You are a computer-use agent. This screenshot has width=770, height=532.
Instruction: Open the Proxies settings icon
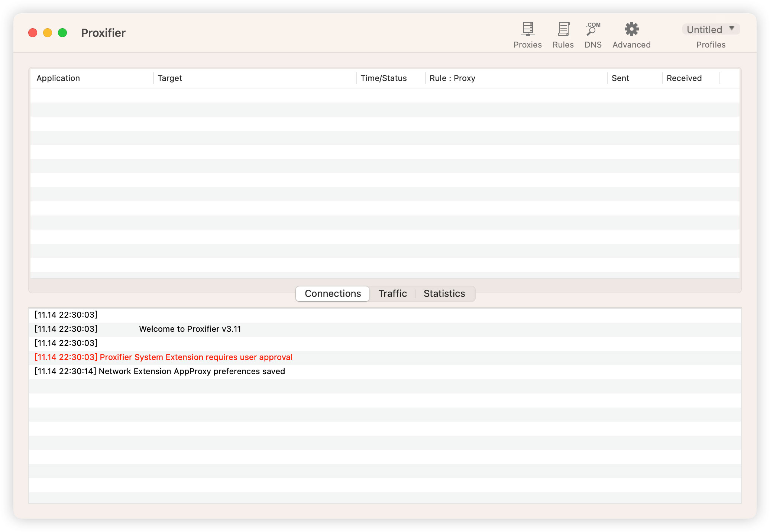(528, 29)
